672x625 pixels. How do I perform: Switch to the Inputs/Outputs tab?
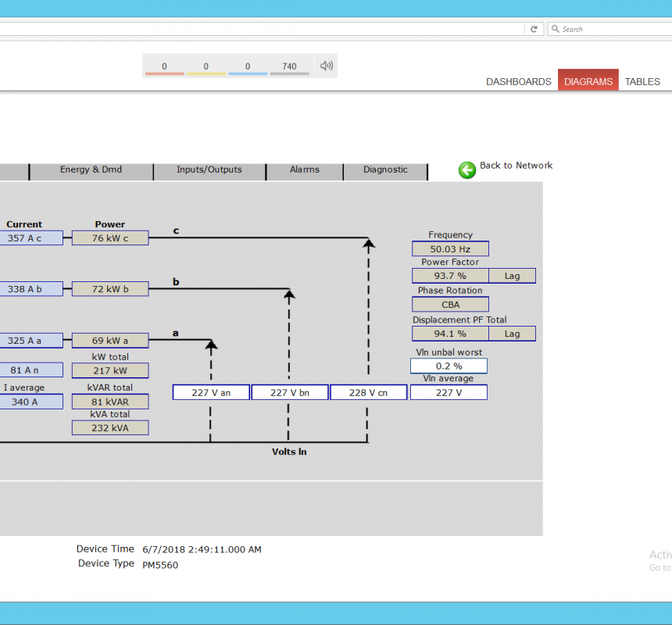click(209, 170)
